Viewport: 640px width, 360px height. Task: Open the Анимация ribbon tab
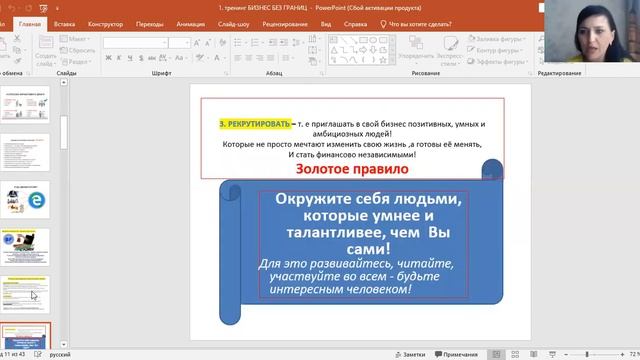click(191, 24)
